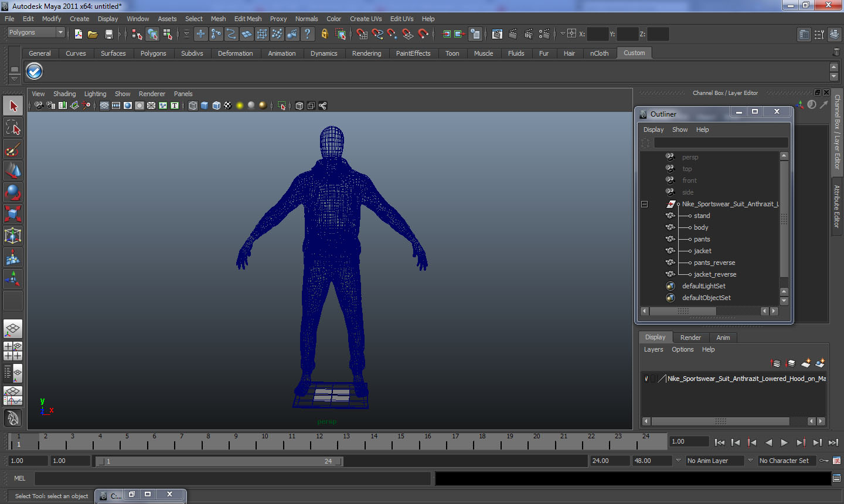
Task: Choose the Move tool cone icon
Action: (13, 171)
